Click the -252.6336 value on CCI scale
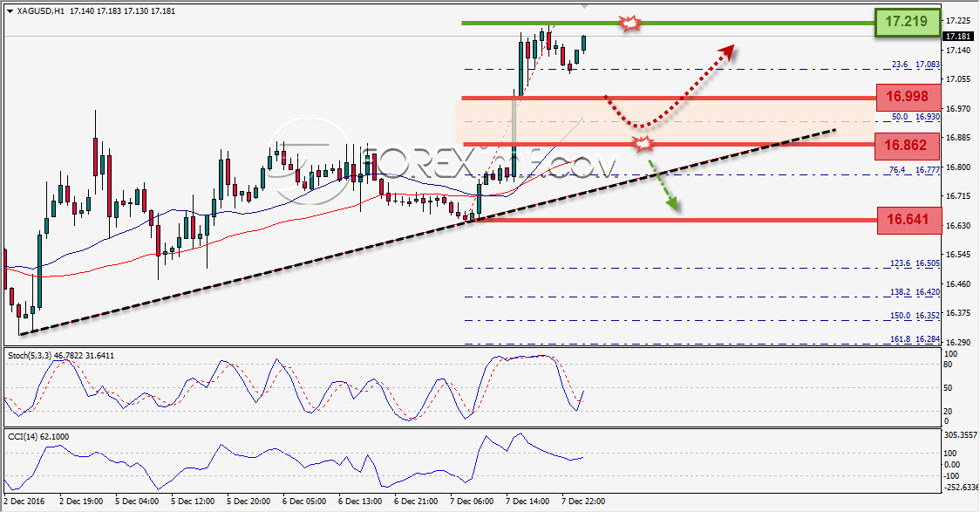This screenshot has width=980, height=512. pyautogui.click(x=959, y=488)
